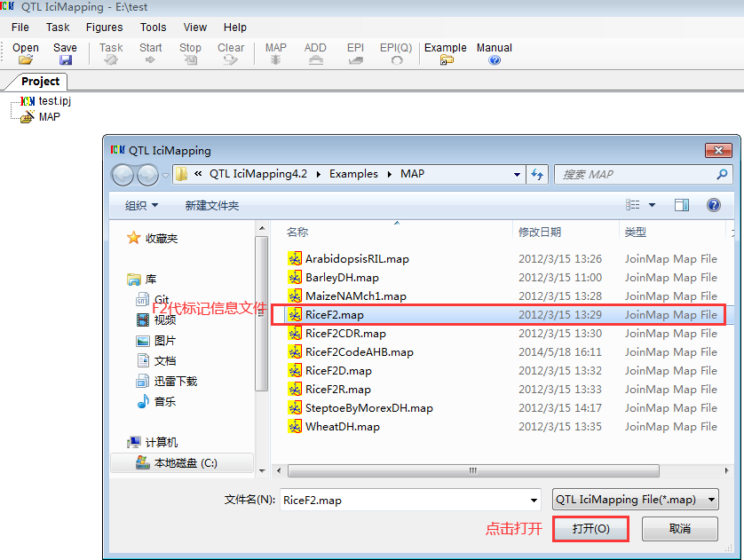The height and width of the screenshot is (560, 744).
Task: Open the file type filter dropdown
Action: [x=636, y=500]
